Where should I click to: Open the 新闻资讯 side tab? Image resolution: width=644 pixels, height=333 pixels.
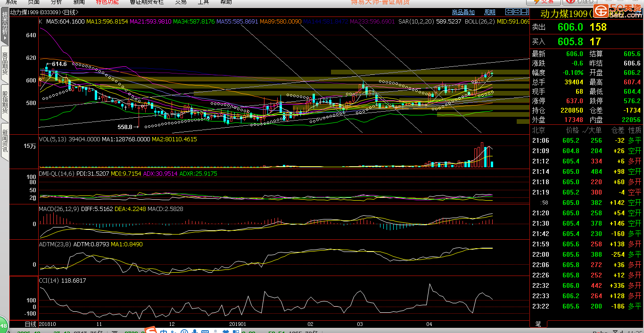point(5,141)
